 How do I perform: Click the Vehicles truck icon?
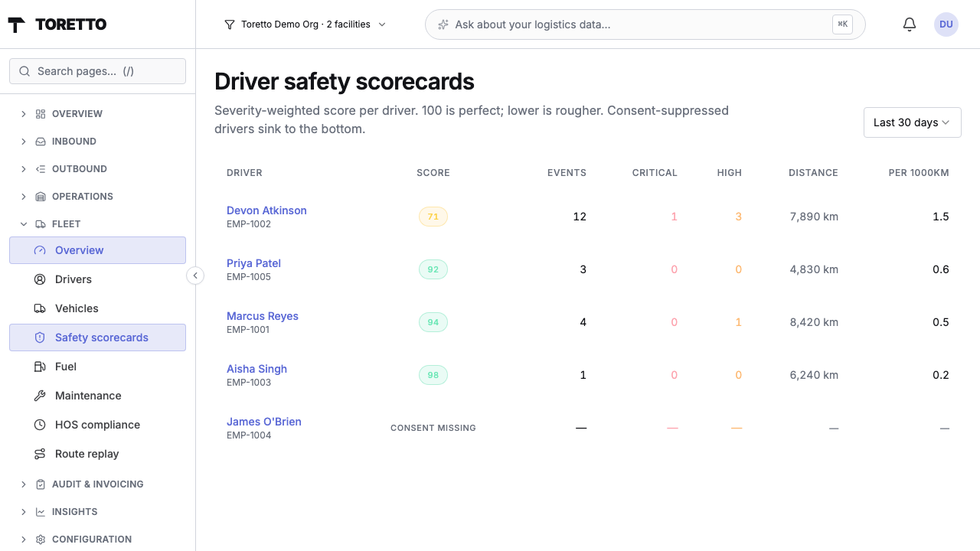(x=40, y=308)
